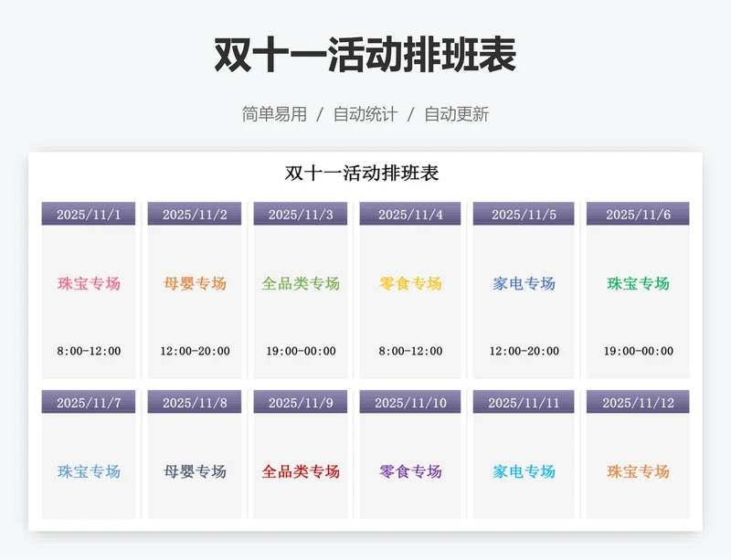The height and width of the screenshot is (560, 731).
Task: Click red 全品类专场 under 2025/11/9
Action: 301,471
